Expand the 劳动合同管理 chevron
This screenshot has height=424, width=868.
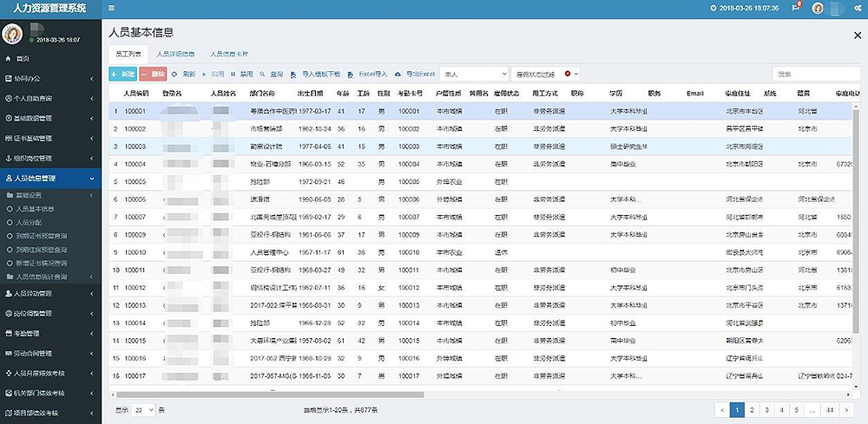click(91, 353)
